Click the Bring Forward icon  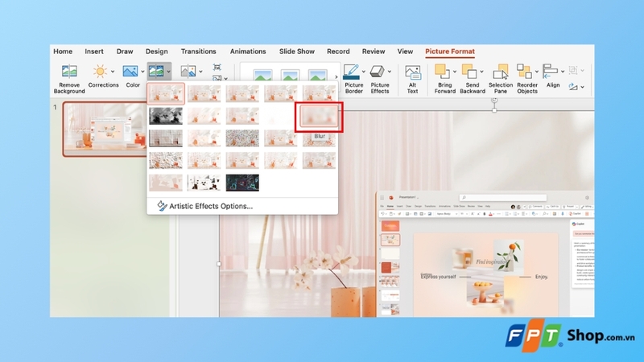[x=442, y=72]
